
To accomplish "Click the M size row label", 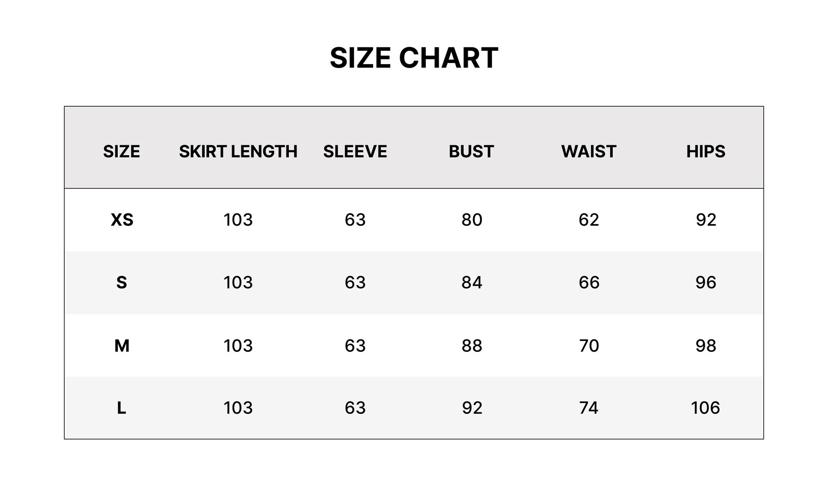I will [x=122, y=346].
